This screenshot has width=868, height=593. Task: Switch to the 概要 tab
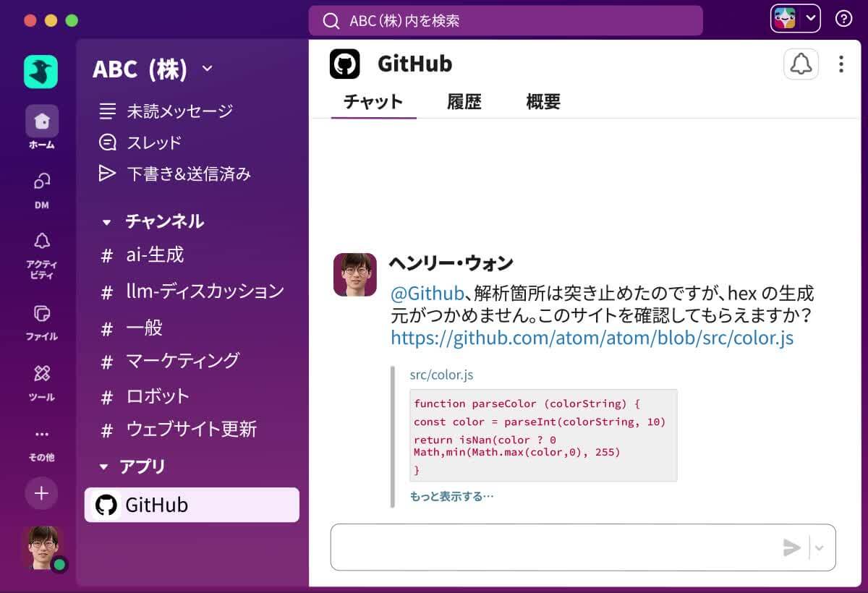tap(542, 102)
